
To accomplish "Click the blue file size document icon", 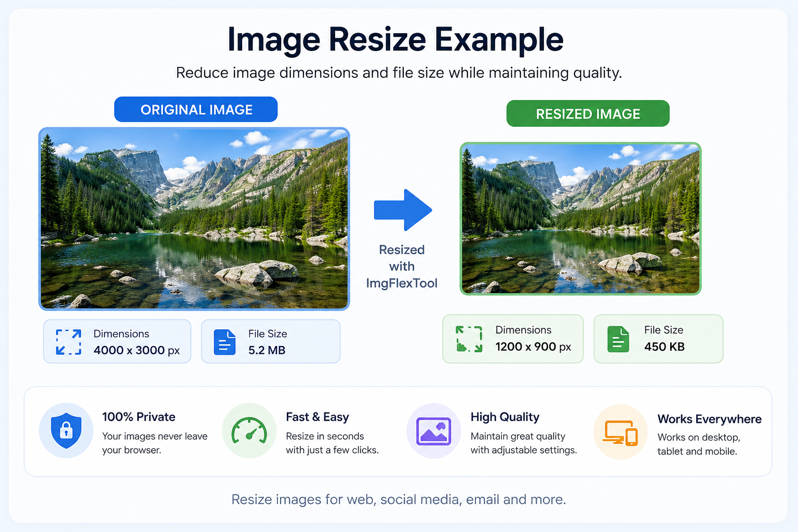I will tap(224, 342).
